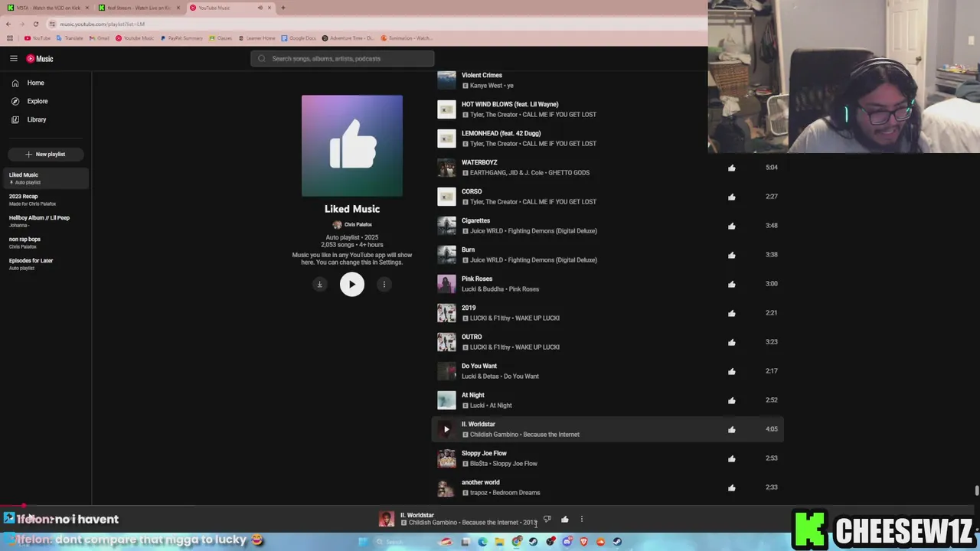Viewport: 980px width, 551px height.
Task: Download the Liked Music playlist
Action: [320, 284]
